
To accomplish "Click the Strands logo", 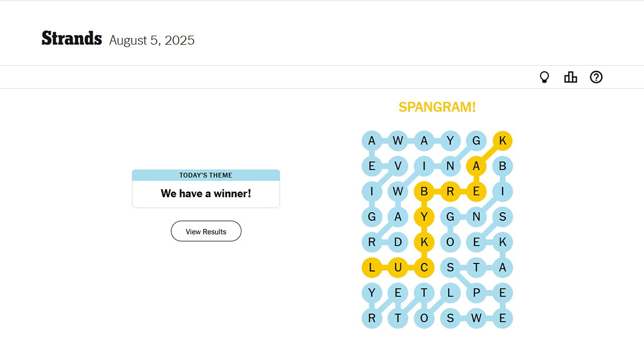I will 71,38.
